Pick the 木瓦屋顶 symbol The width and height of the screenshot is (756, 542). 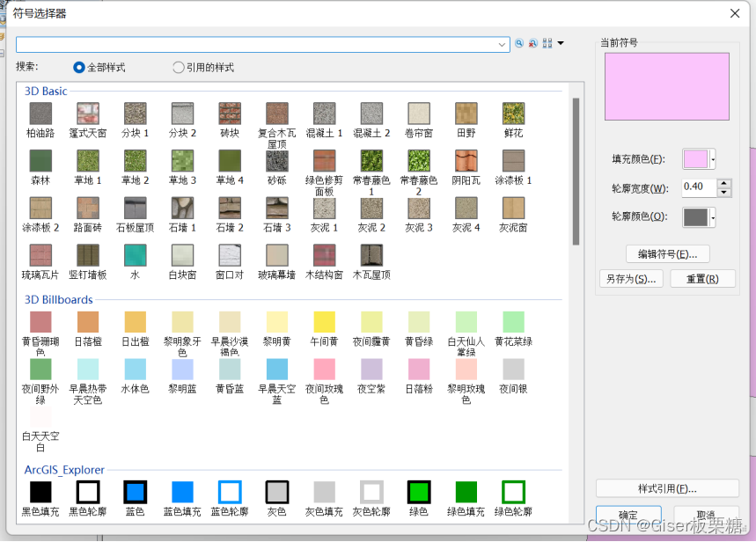371,255
